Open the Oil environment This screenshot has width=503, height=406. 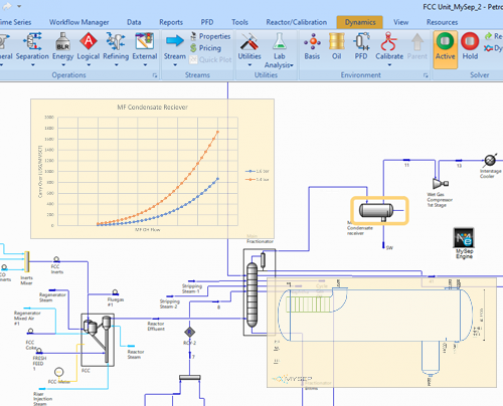click(336, 47)
